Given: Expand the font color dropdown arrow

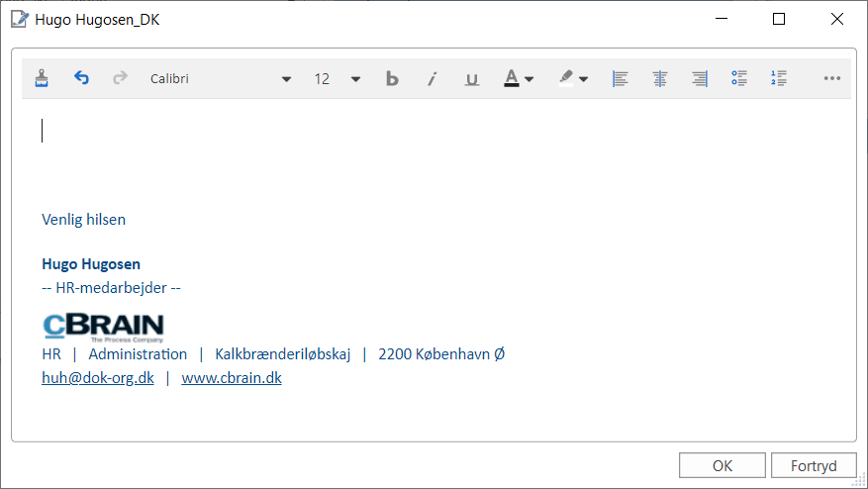Looking at the screenshot, I should tap(530, 79).
